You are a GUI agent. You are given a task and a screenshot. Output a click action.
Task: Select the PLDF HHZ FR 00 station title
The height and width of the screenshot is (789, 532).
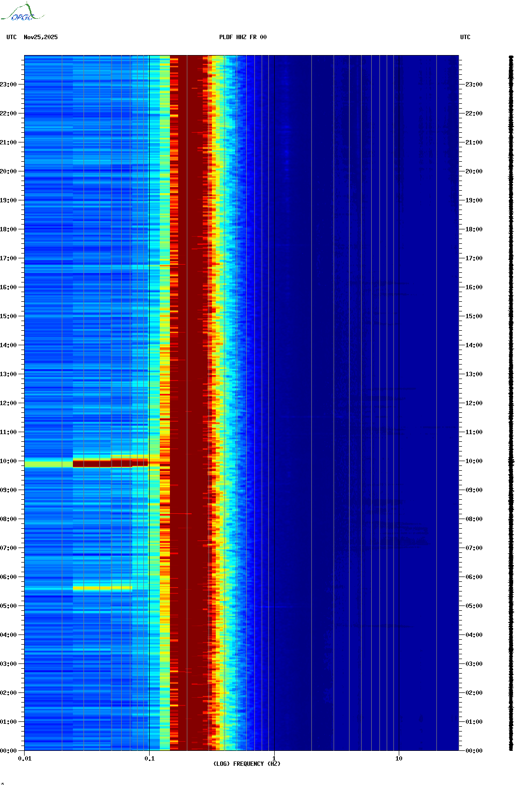coord(242,37)
